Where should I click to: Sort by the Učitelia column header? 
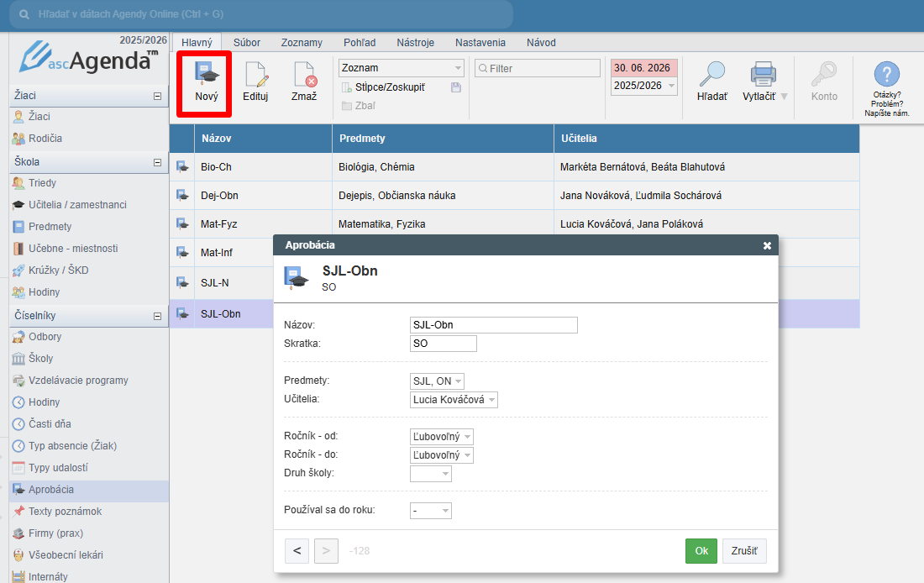pyautogui.click(x=706, y=139)
